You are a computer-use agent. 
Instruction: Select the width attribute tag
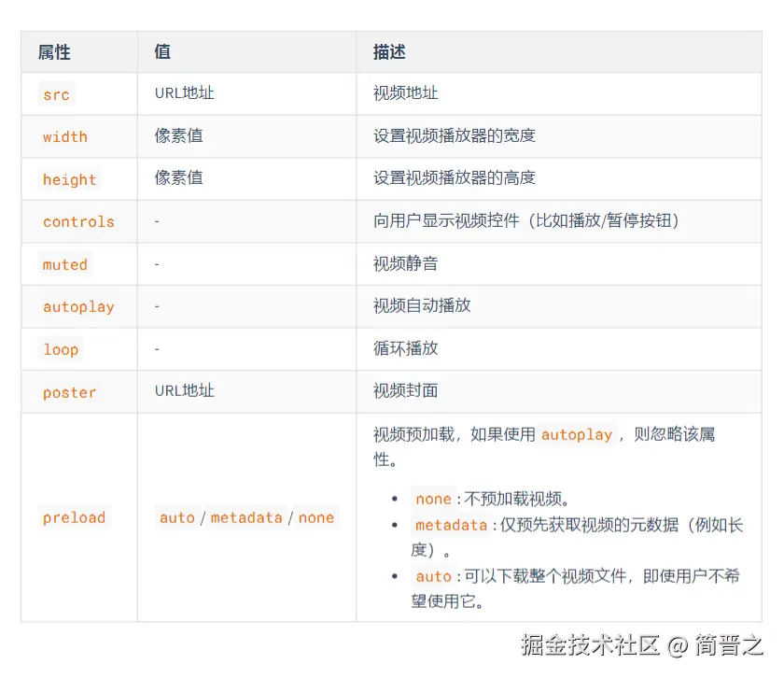click(x=65, y=136)
